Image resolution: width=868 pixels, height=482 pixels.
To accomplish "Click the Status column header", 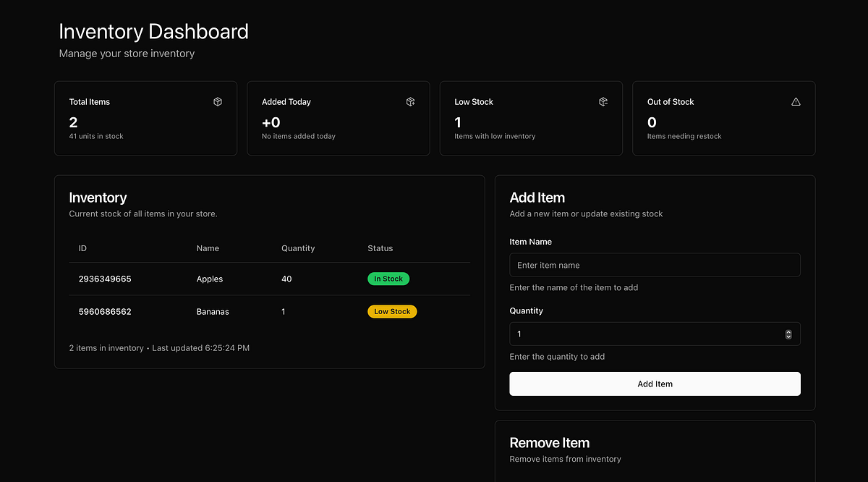I will [380, 248].
